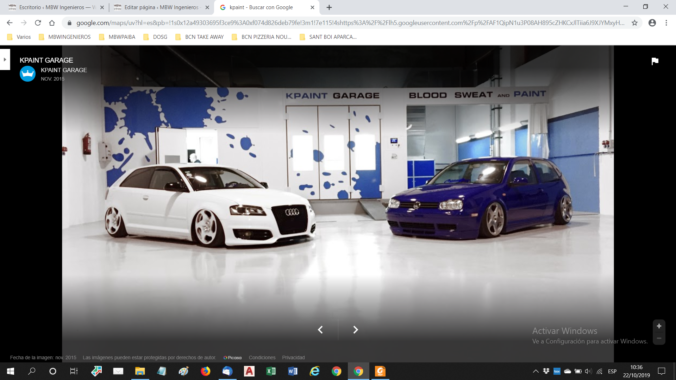The height and width of the screenshot is (380, 676).
Task: Show hidden system tray icons
Action: [x=535, y=371]
